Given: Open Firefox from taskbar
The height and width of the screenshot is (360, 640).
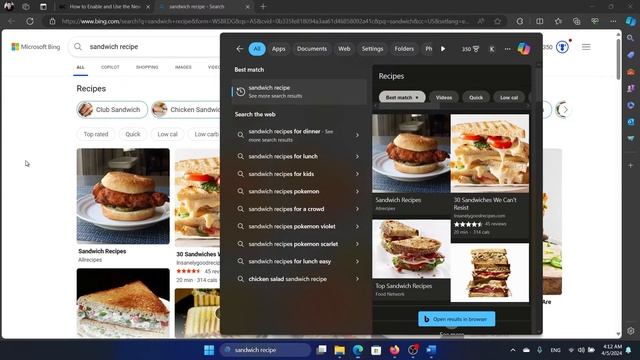Looking at the screenshot, I should [394, 350].
